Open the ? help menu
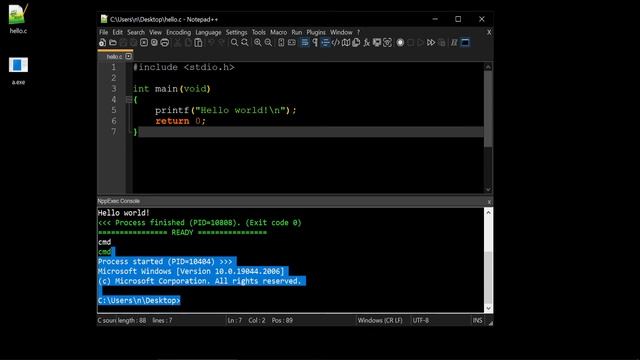The image size is (640, 360). click(358, 32)
